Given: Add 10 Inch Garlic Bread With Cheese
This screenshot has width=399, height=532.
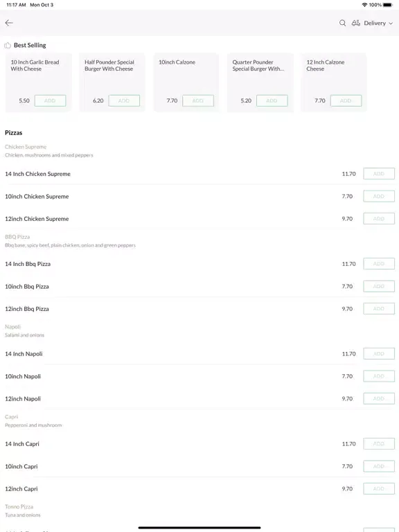Looking at the screenshot, I should [x=50, y=100].
